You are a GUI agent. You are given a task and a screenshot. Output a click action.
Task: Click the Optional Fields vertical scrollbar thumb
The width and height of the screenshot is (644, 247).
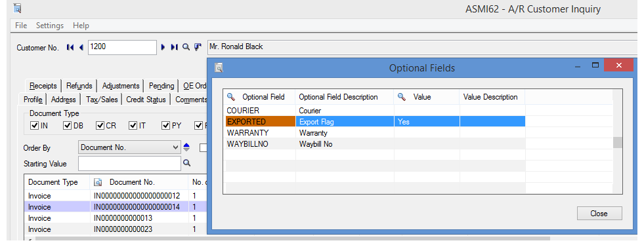[x=618, y=142]
